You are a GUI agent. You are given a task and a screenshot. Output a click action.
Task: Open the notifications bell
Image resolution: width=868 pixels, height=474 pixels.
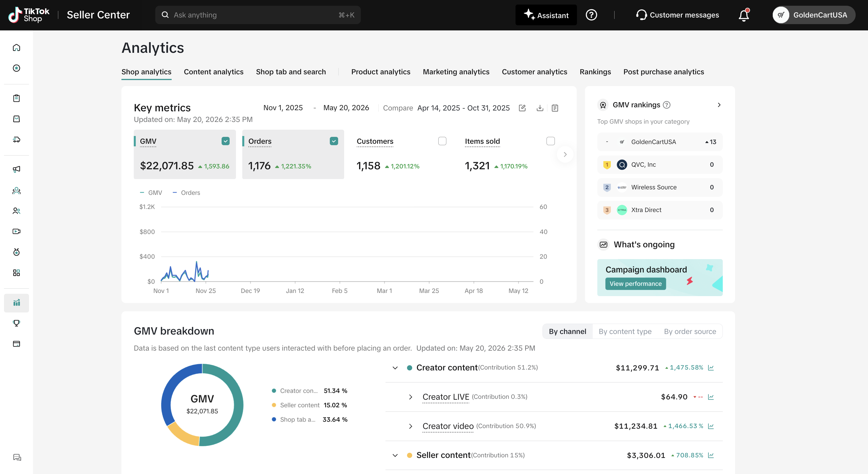(744, 15)
